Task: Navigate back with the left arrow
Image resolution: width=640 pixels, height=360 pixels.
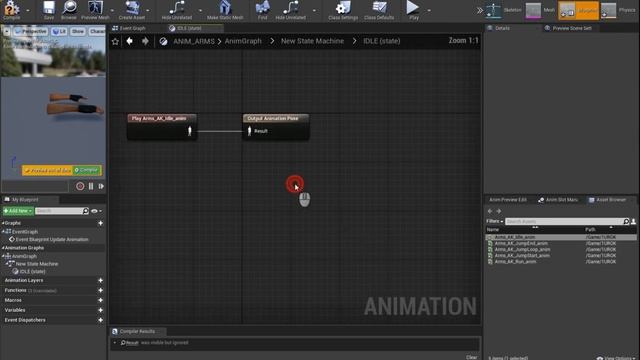Action: point(129,41)
